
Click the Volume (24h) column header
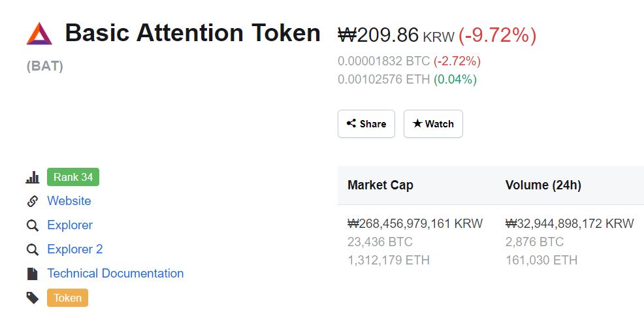(x=543, y=185)
